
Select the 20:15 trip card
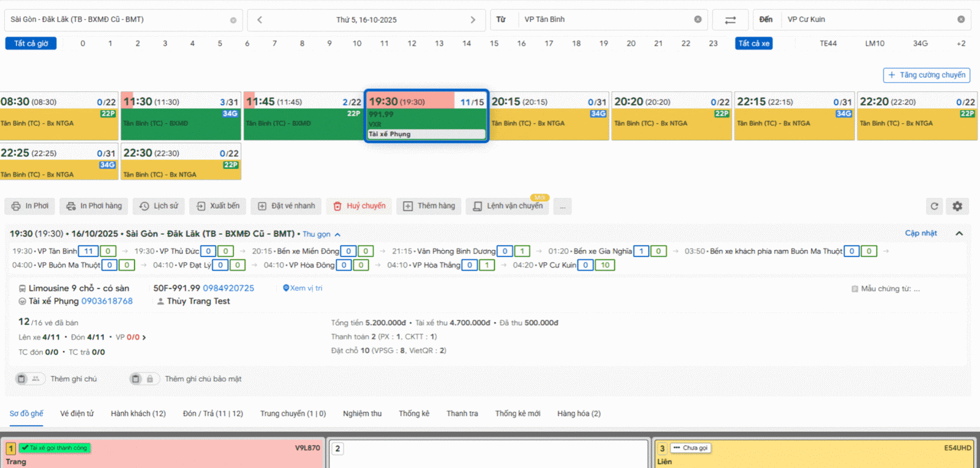549,116
